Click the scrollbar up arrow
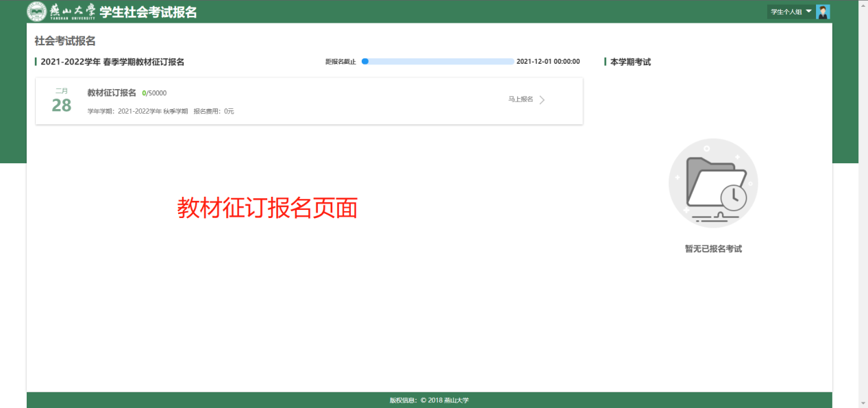The image size is (868, 408). [x=863, y=4]
